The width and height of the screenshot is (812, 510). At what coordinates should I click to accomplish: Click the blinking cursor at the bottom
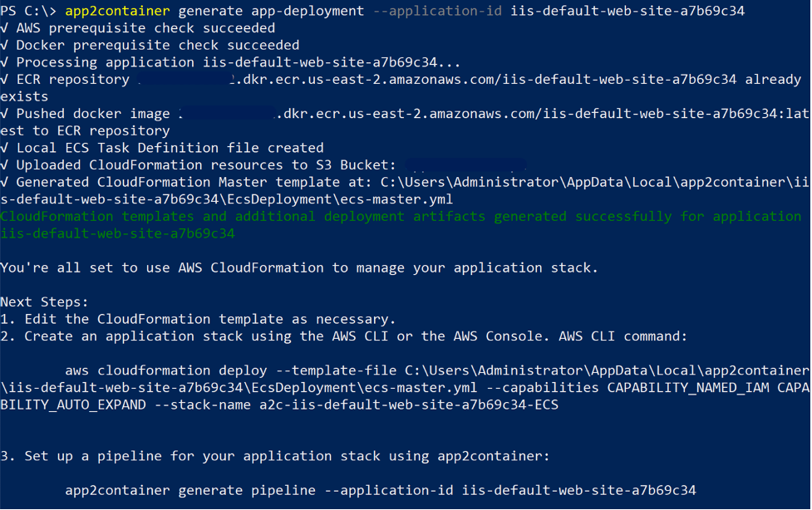(8, 505)
